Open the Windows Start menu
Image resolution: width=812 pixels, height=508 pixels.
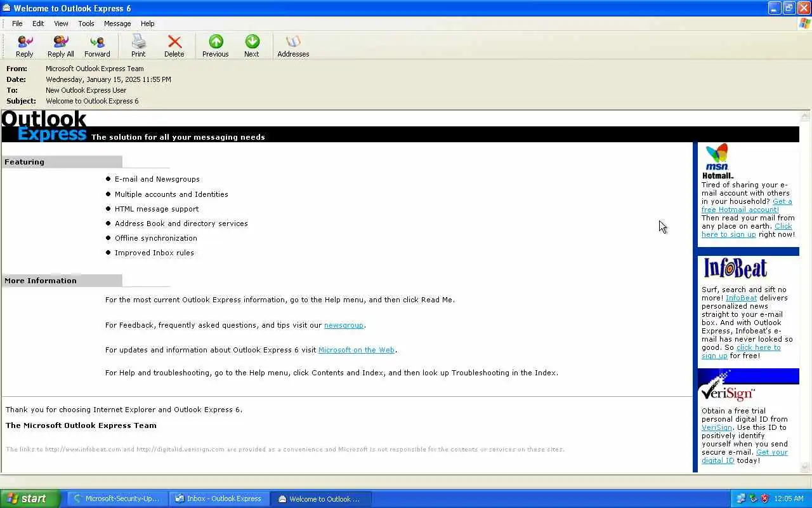pos(30,498)
